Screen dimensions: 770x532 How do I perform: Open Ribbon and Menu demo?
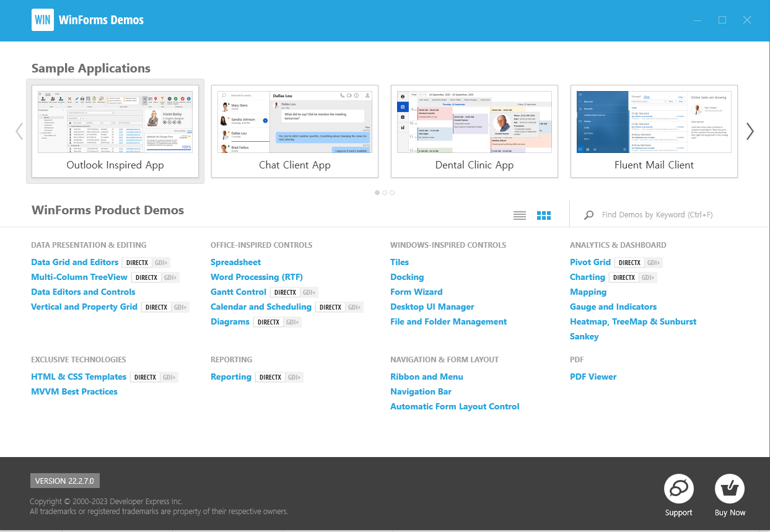click(x=427, y=377)
